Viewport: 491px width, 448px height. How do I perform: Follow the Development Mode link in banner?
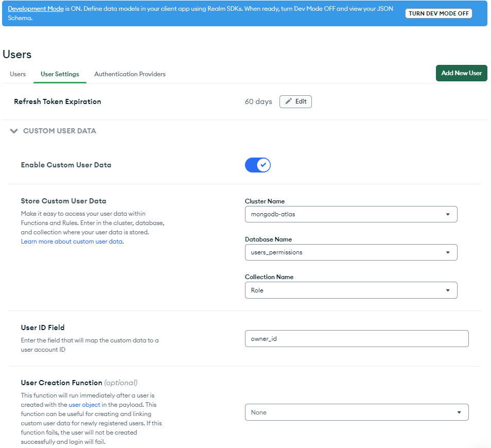[x=36, y=9]
